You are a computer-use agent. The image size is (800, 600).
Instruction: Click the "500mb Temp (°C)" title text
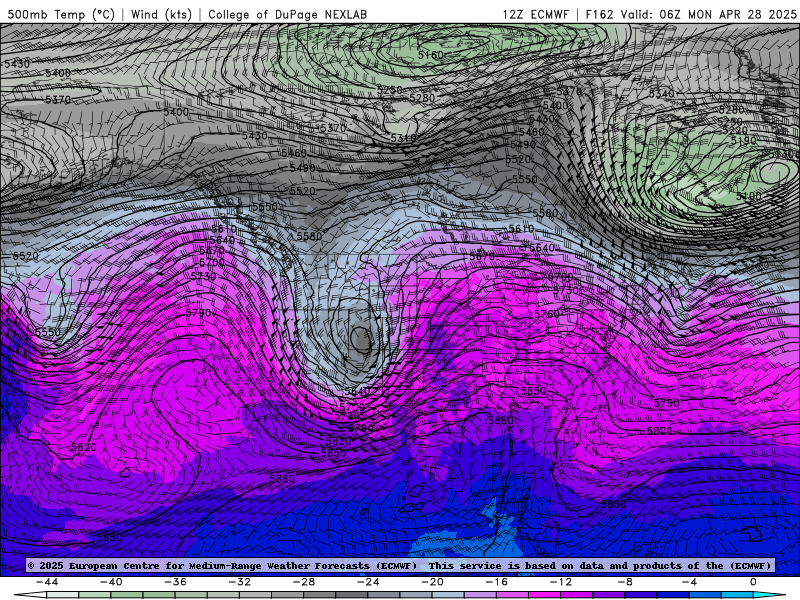coord(61,14)
